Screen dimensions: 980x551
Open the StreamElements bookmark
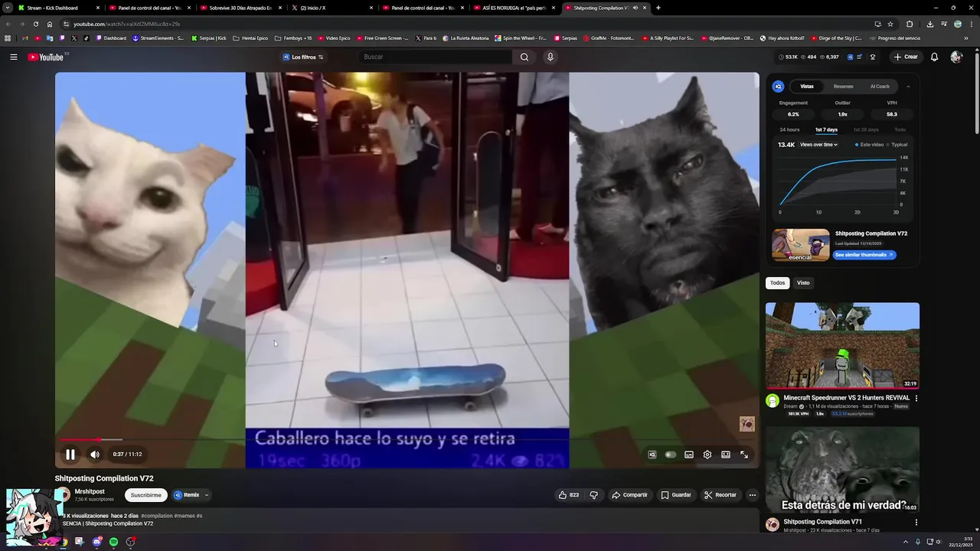point(158,37)
